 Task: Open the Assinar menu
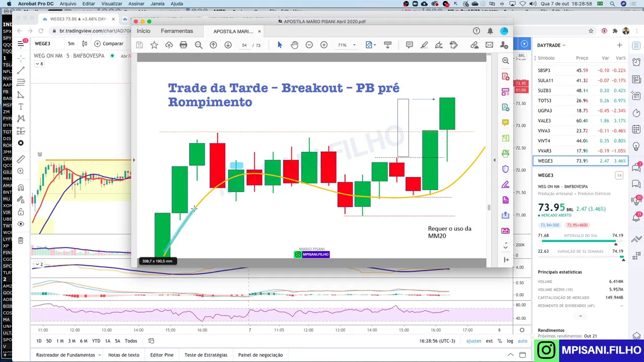(x=136, y=4)
